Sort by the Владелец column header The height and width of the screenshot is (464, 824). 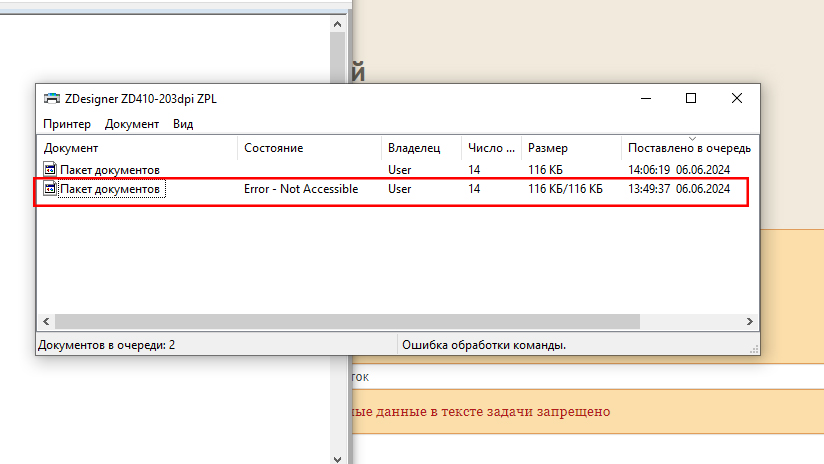(x=414, y=148)
